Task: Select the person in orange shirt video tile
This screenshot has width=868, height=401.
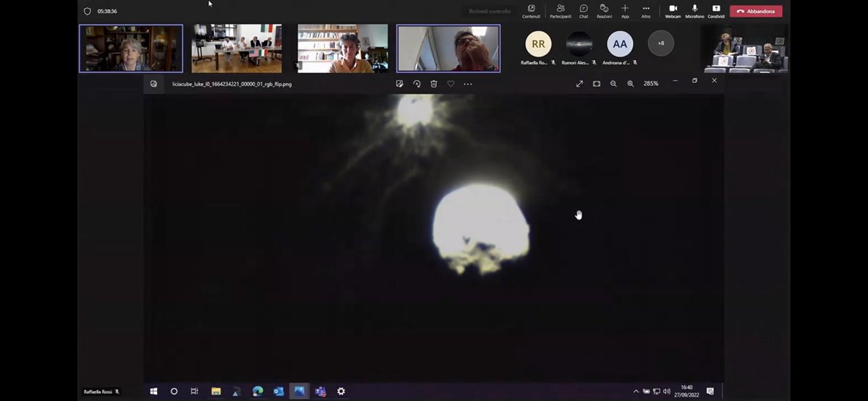Action: coord(342,48)
